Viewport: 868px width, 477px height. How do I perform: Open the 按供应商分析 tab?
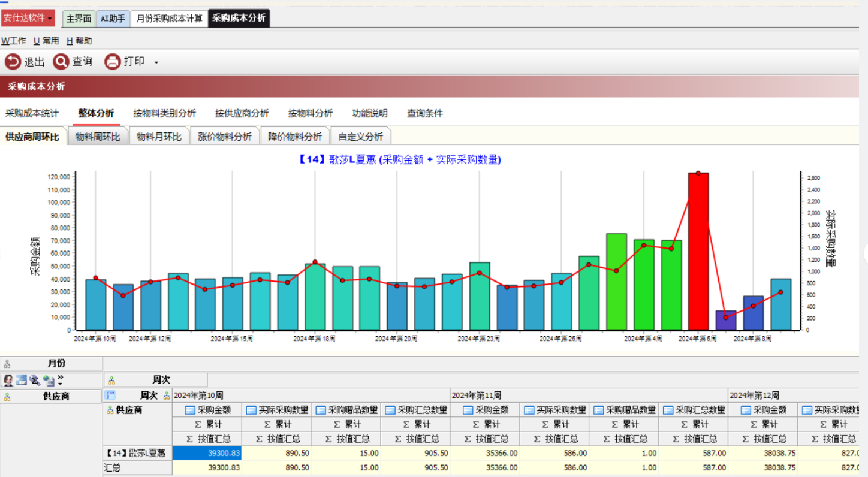(x=242, y=113)
